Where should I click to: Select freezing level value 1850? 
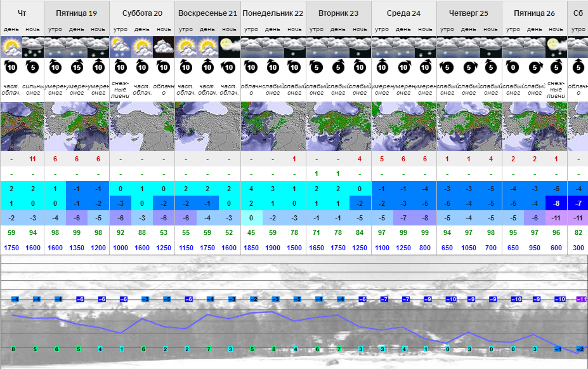251,248
